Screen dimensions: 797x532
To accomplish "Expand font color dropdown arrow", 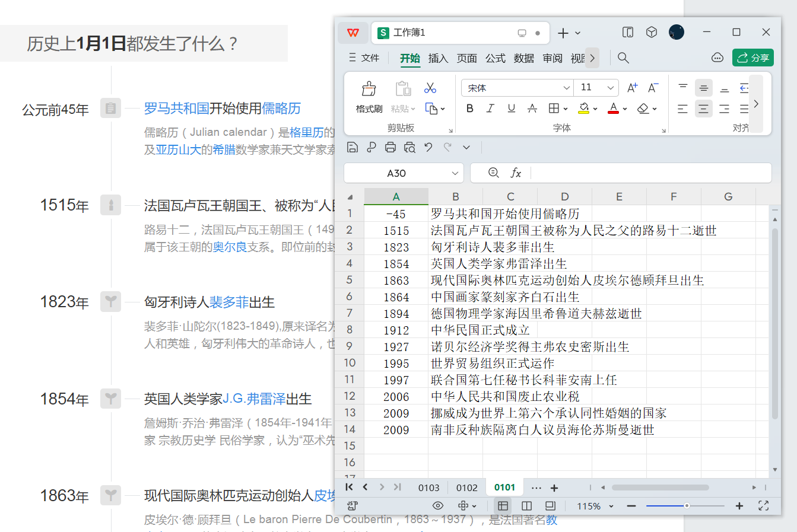I will point(625,109).
